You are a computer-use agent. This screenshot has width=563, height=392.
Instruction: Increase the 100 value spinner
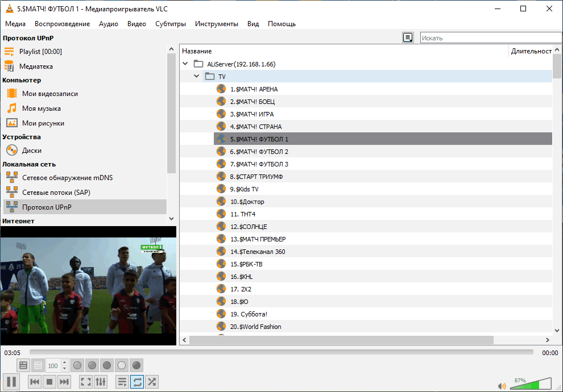(x=65, y=362)
